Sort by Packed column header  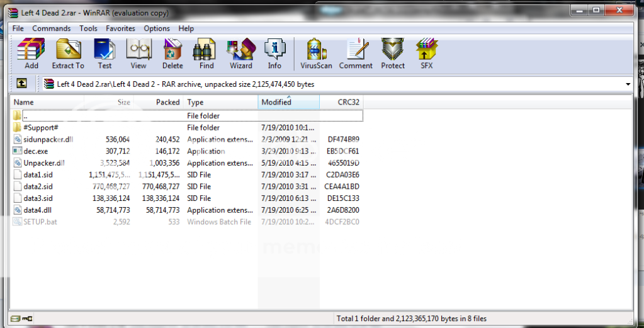coord(159,102)
